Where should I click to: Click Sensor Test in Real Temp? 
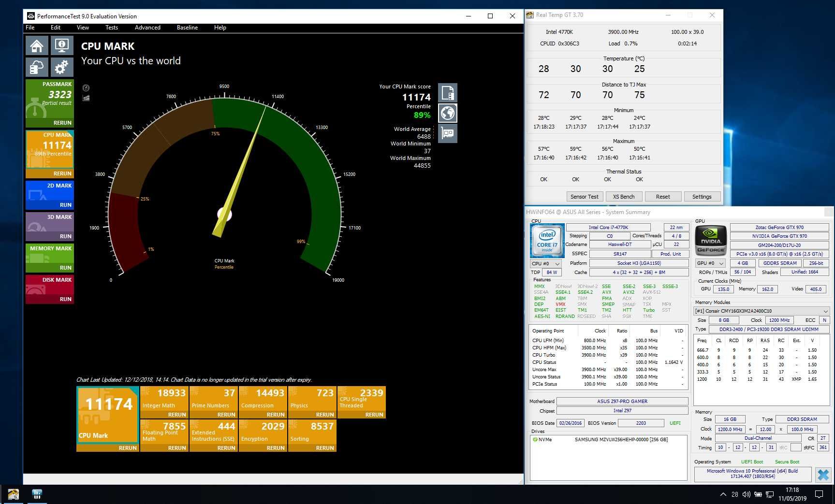click(585, 197)
